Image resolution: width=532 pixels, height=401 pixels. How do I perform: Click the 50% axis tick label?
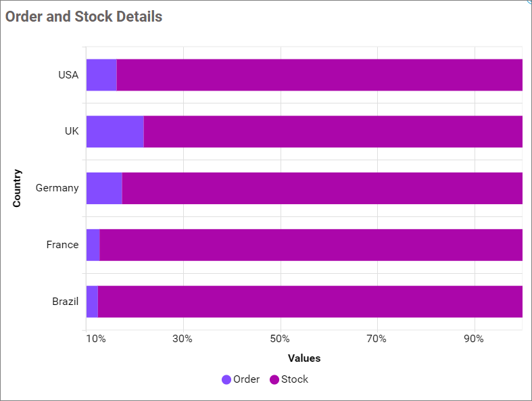coord(280,339)
